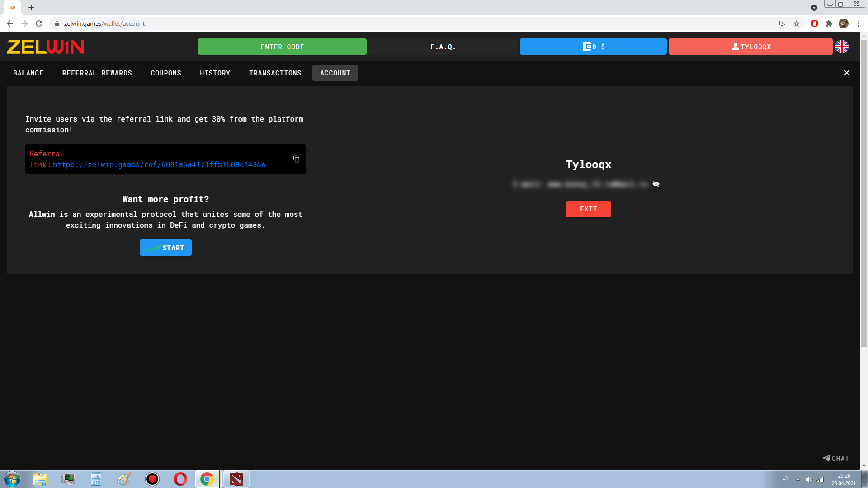Viewport: 868px width, 488px height.
Task: Open the TYLOOQX user profile button
Action: [x=750, y=47]
